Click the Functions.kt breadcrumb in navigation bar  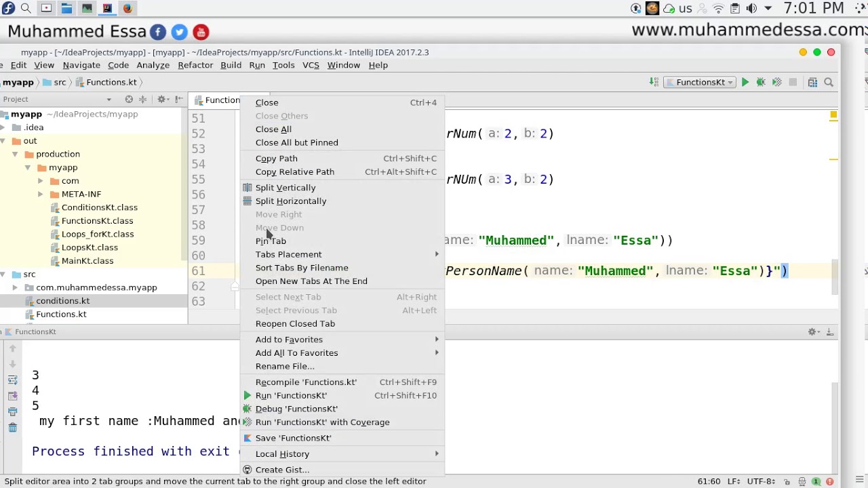click(106, 82)
